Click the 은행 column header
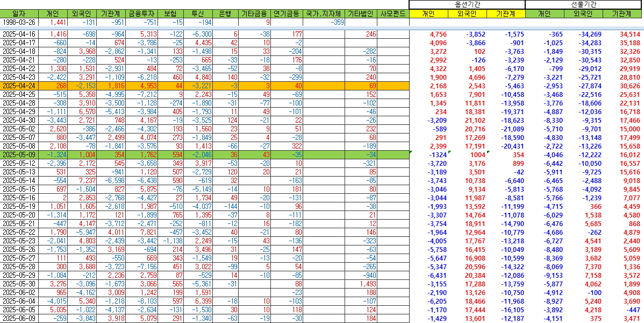This screenshot has height=323, width=644. click(226, 13)
